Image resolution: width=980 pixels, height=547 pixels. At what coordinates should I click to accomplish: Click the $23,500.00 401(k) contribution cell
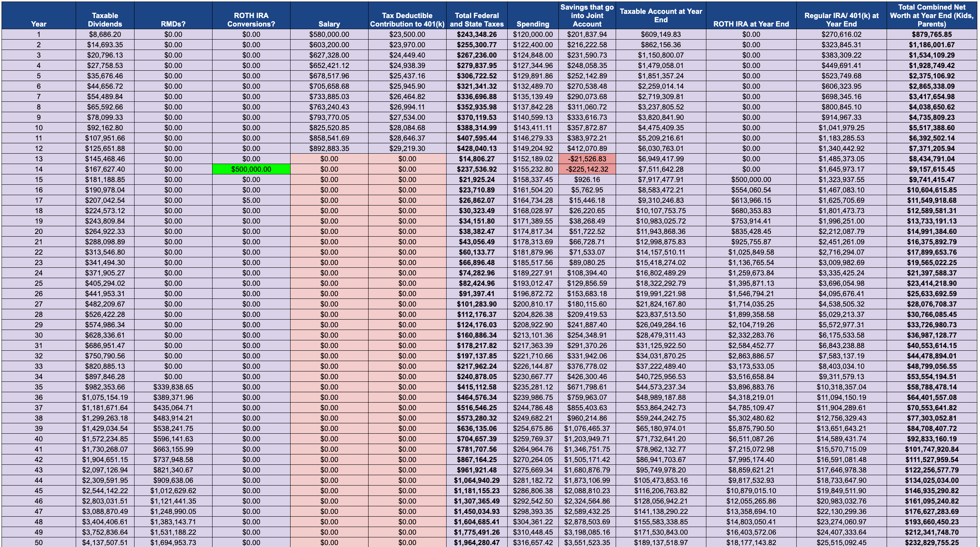pos(407,34)
